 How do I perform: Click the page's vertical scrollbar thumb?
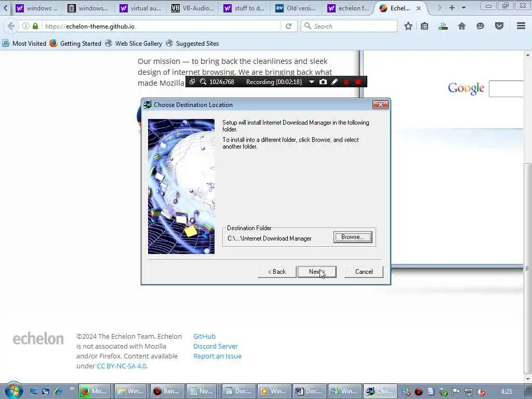(x=528, y=268)
